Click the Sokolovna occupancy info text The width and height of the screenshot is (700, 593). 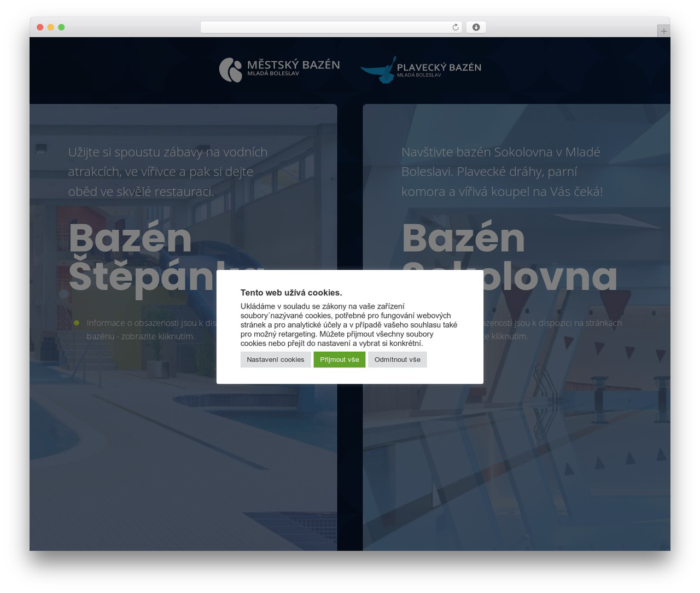point(552,329)
